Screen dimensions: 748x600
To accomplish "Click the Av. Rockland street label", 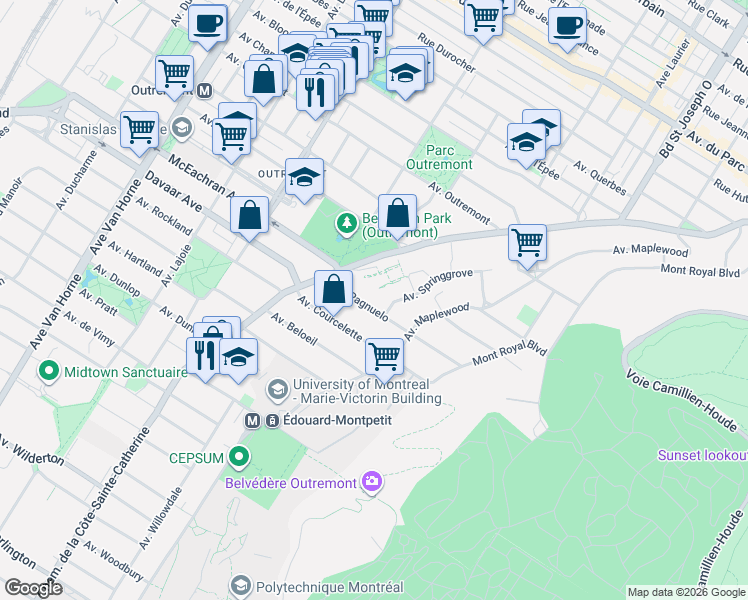I will click(x=164, y=216).
